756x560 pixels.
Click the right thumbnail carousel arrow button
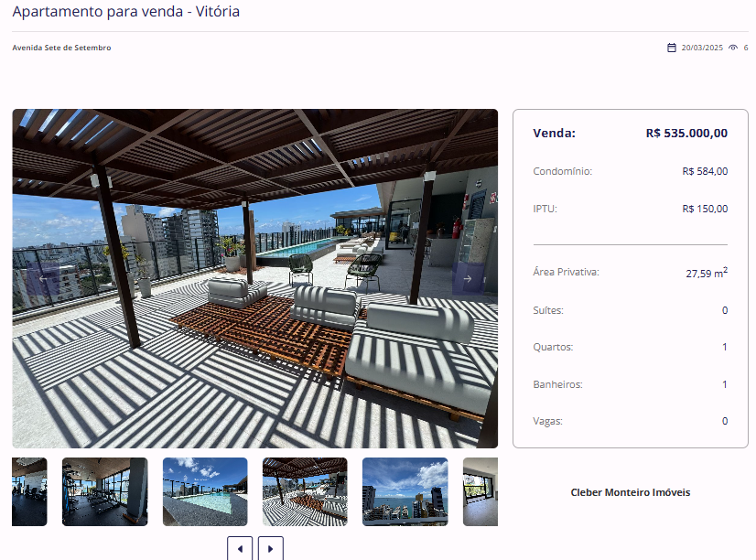(271, 548)
